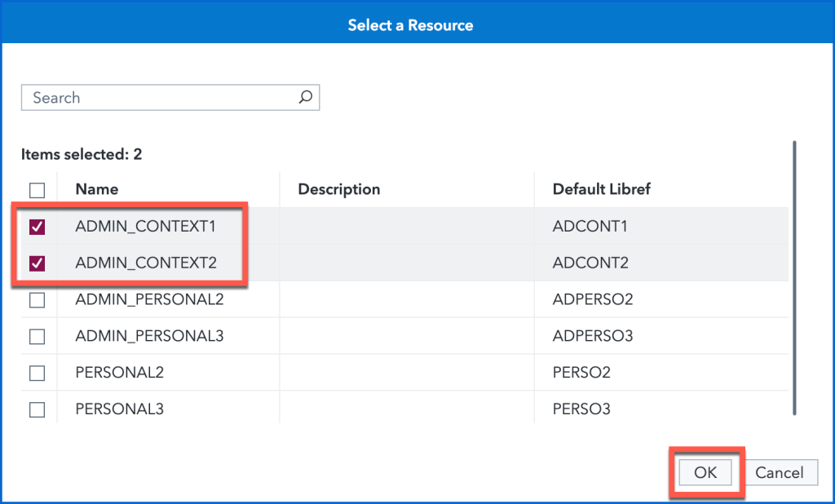Viewport: 835px width, 504px height.
Task: Uncheck the ADMIN_CONTEXT2 checkbox
Action: (x=38, y=263)
